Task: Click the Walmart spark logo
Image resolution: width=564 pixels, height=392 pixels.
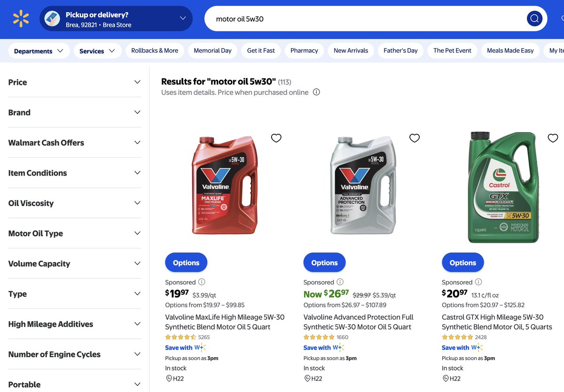Action: pos(21,19)
